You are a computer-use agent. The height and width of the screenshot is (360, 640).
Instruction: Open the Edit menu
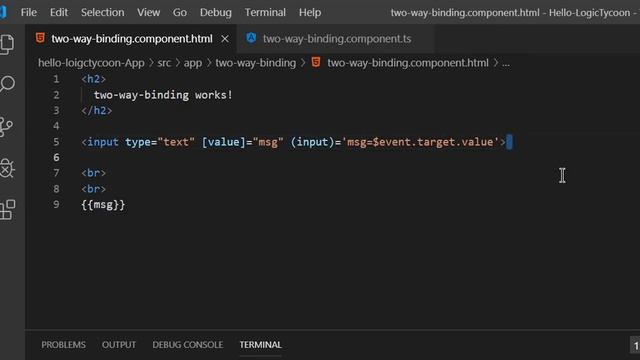(59, 12)
